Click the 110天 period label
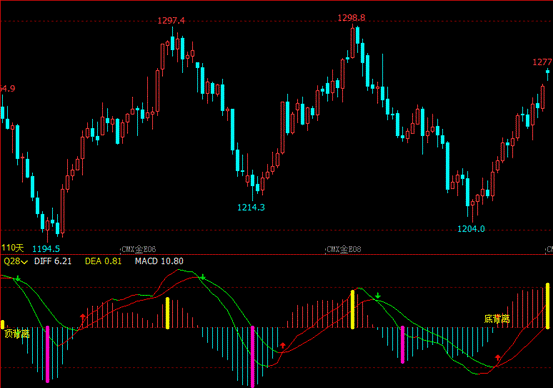 [x=13, y=248]
